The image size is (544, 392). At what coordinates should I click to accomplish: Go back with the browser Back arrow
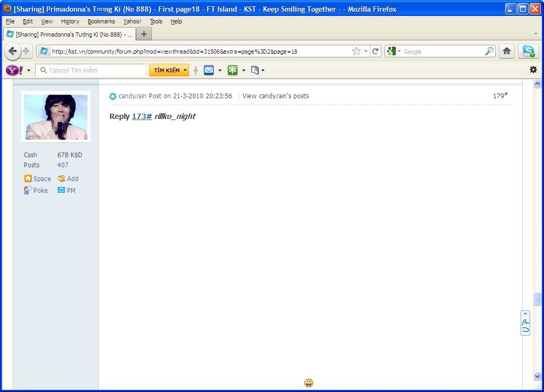13,52
